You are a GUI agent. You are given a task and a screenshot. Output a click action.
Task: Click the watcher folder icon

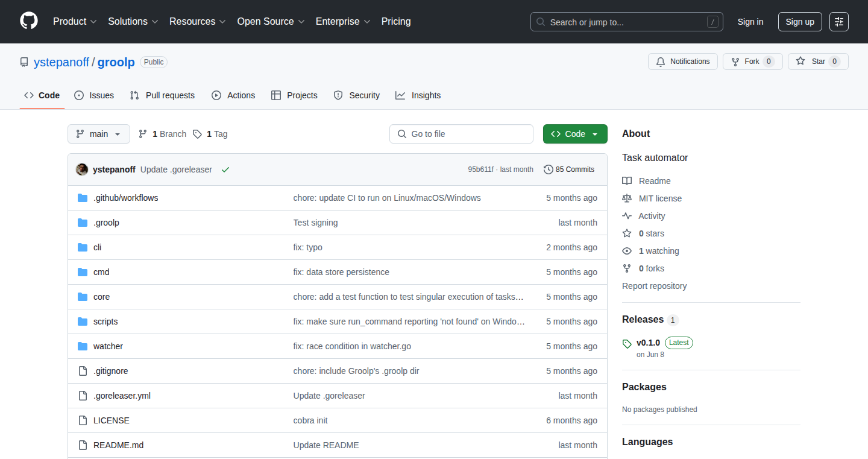(x=83, y=346)
